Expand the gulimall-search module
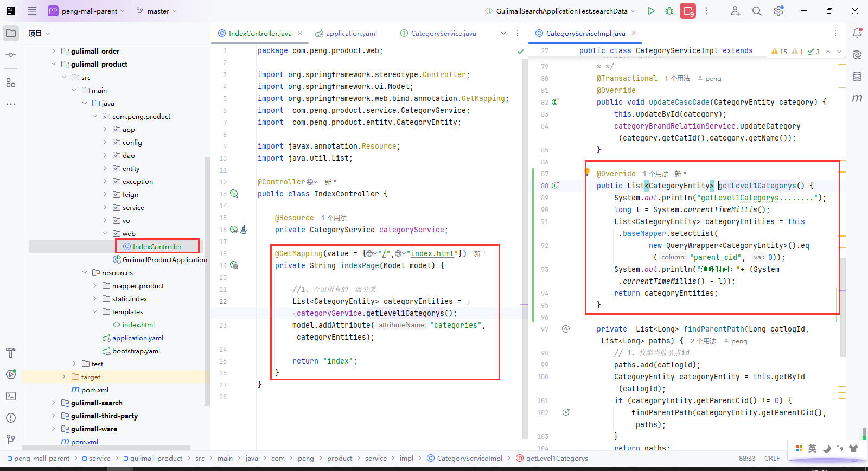 coord(53,403)
